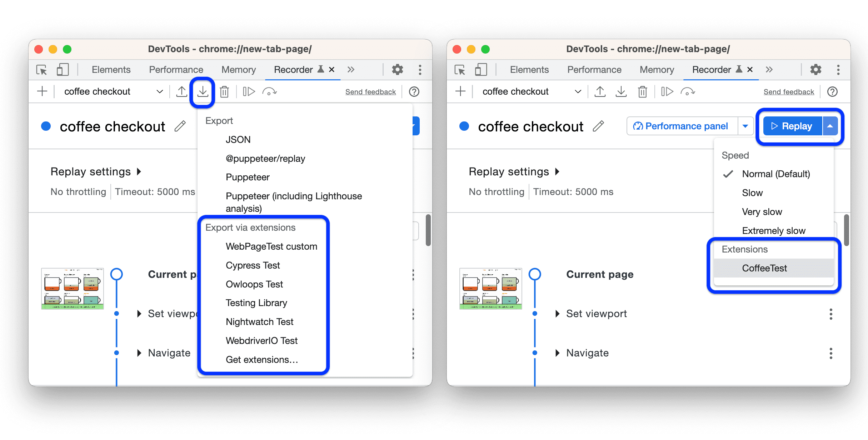The width and height of the screenshot is (868, 440).
Task: Click the step-through replay icon
Action: point(250,91)
